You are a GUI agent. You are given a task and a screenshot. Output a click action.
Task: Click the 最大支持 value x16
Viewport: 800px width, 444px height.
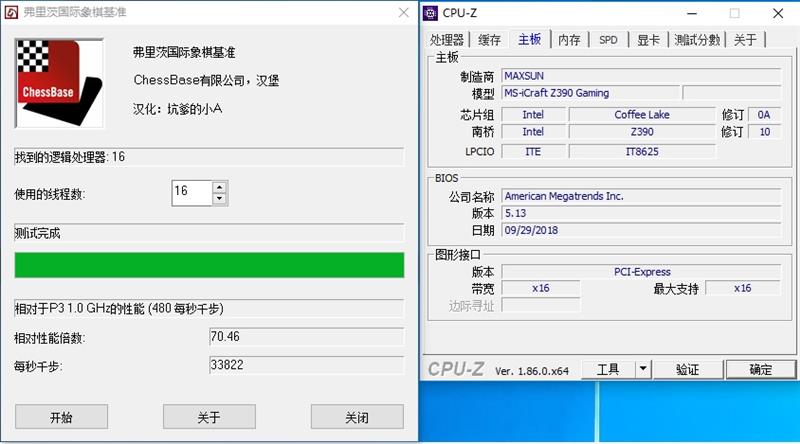click(743, 288)
